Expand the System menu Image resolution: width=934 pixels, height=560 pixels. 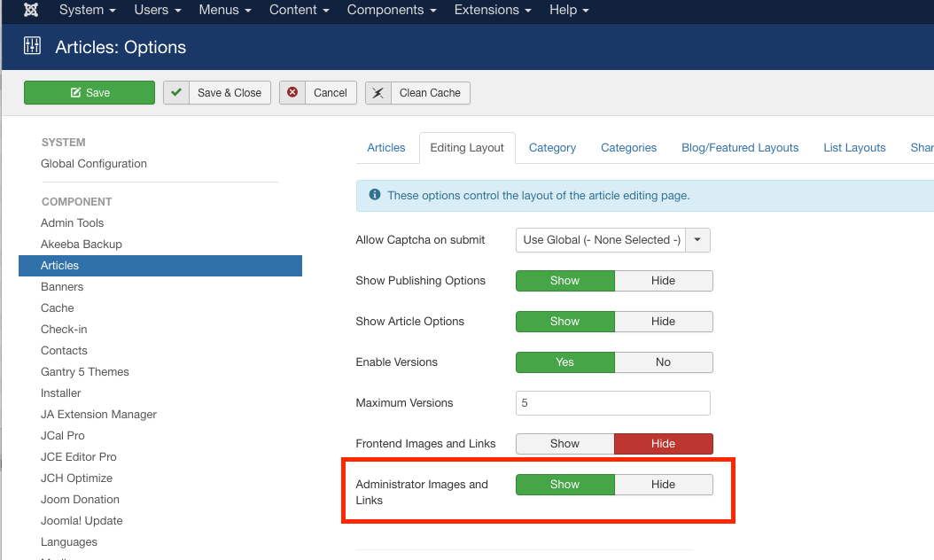tap(87, 10)
